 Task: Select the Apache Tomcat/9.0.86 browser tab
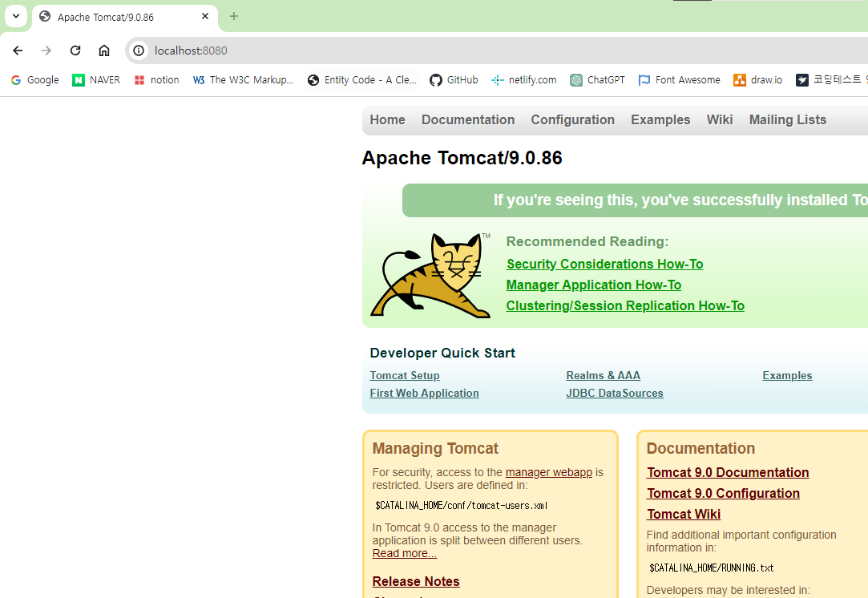pos(124,17)
